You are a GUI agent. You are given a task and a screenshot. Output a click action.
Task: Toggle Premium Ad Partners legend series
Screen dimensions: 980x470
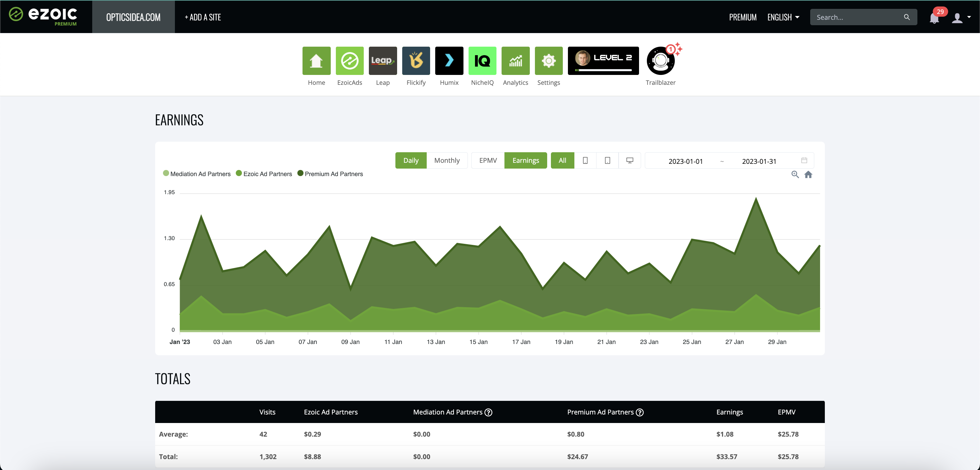click(330, 174)
